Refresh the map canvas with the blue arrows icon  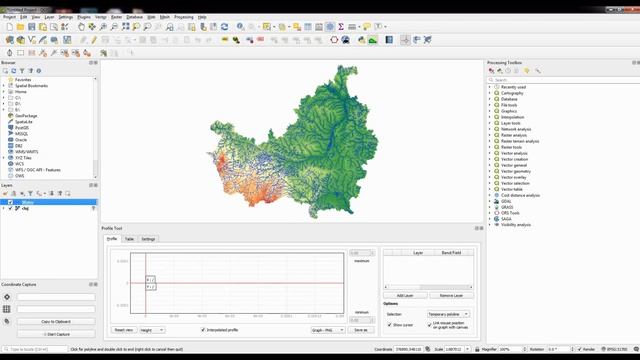coord(224,27)
